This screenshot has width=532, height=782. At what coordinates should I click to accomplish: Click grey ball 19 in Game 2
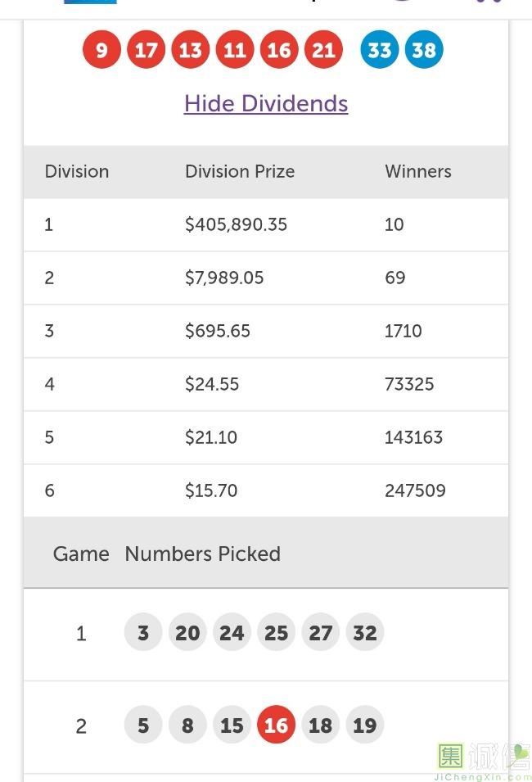click(x=365, y=725)
